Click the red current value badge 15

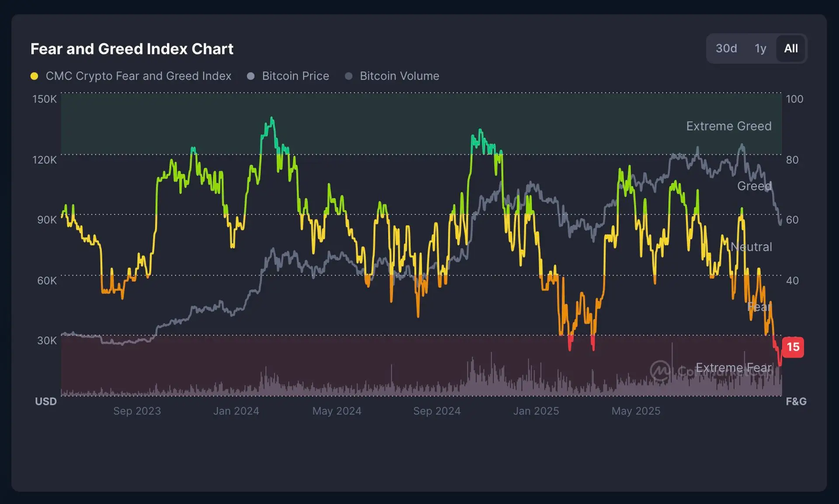pyautogui.click(x=793, y=347)
